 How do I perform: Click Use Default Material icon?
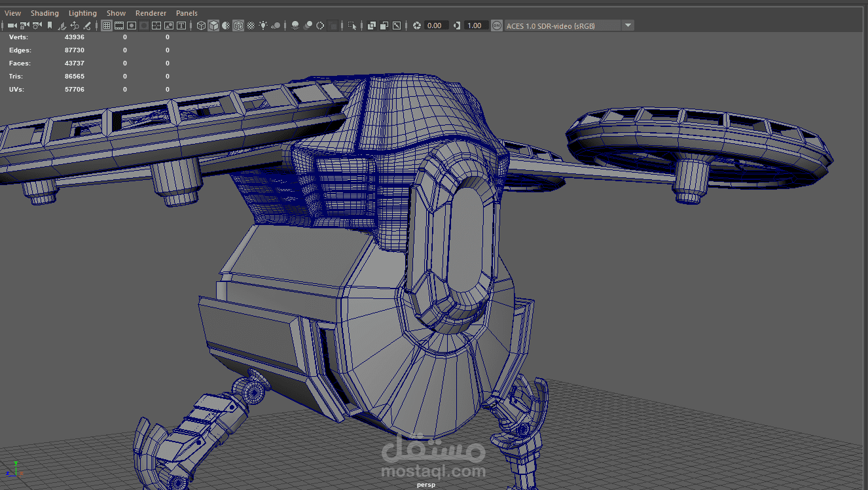(226, 26)
